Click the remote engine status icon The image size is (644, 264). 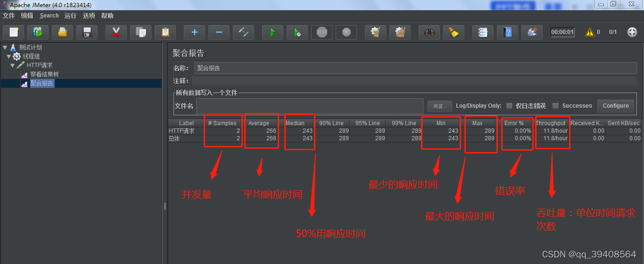(x=632, y=32)
